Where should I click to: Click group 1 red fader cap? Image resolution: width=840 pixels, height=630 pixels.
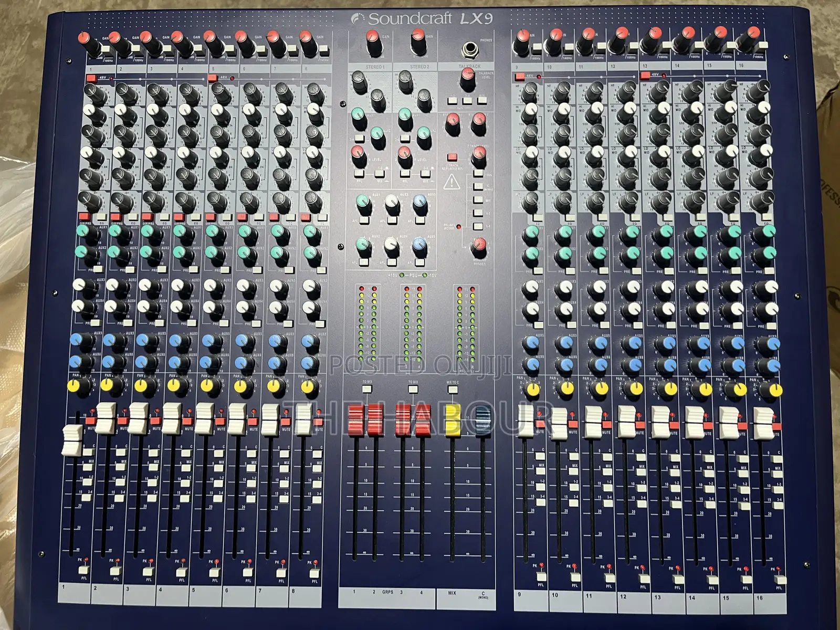point(356,420)
